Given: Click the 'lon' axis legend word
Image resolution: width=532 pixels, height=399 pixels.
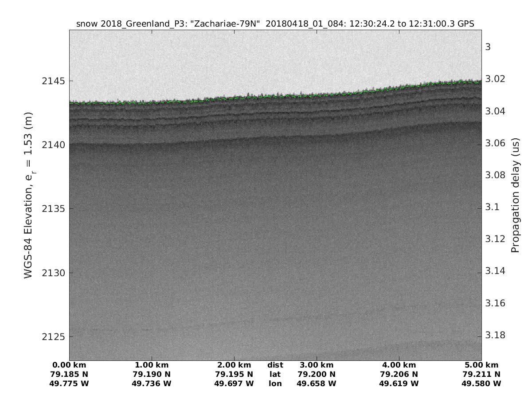Looking at the screenshot, I should click(x=275, y=383).
